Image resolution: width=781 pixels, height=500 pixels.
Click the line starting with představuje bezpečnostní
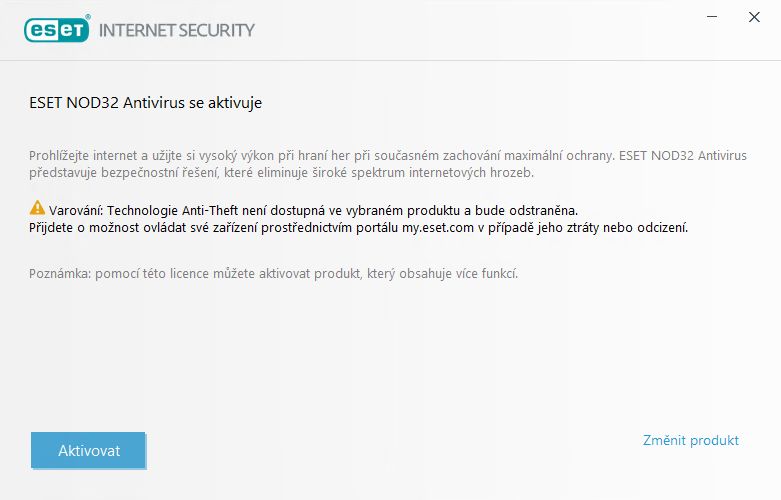coord(281,173)
